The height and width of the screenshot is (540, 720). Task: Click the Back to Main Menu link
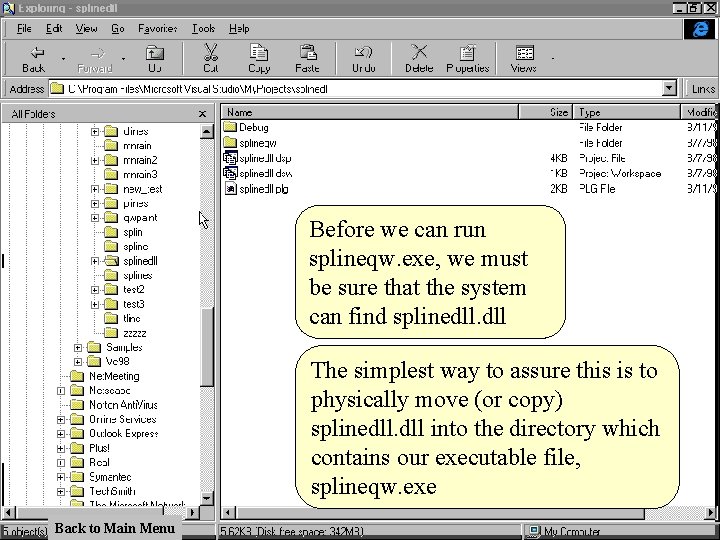point(114,528)
